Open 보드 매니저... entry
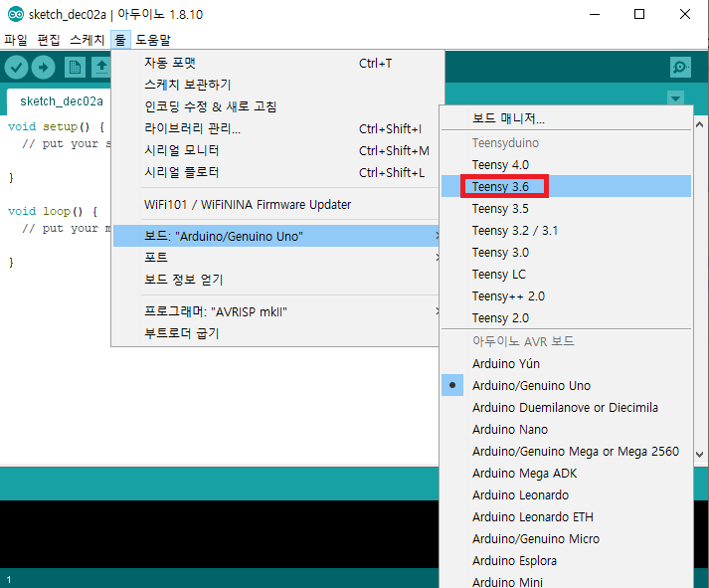 566,118
